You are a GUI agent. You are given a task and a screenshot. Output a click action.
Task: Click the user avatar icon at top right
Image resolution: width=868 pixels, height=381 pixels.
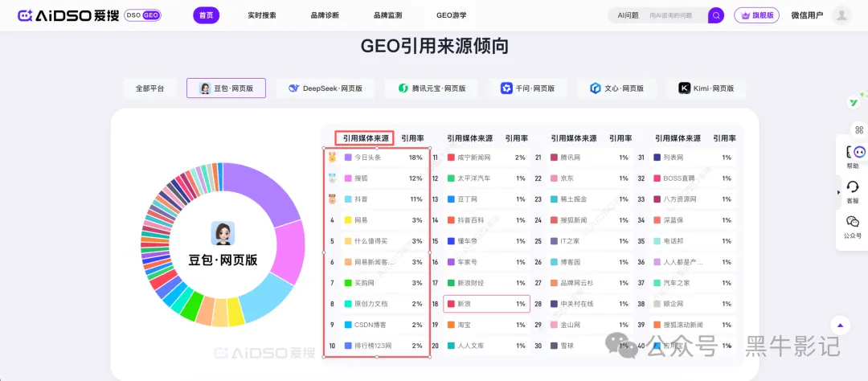point(841,15)
